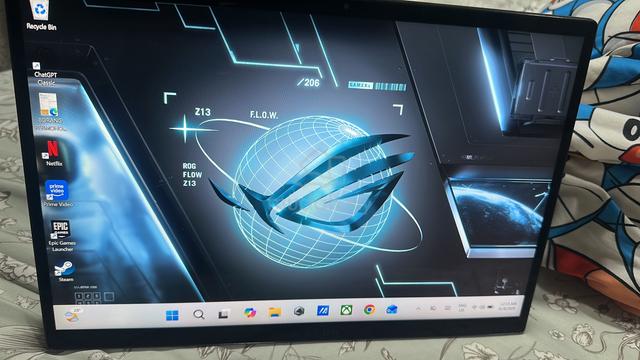
Task: Show hidden system tray icons
Action: pos(418,309)
